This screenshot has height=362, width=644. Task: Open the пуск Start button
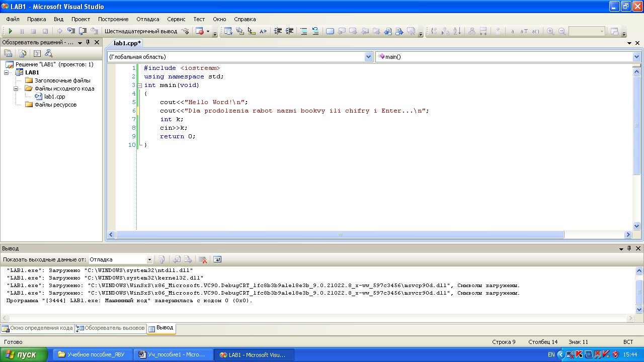24,354
